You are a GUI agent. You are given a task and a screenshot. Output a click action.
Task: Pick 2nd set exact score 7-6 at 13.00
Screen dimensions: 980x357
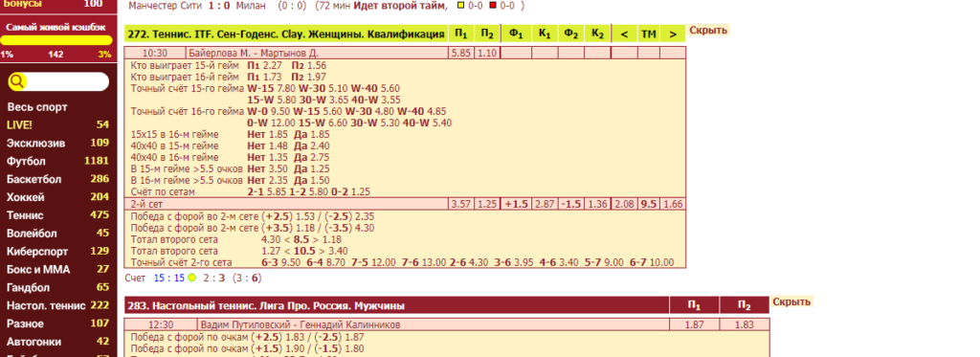434,262
